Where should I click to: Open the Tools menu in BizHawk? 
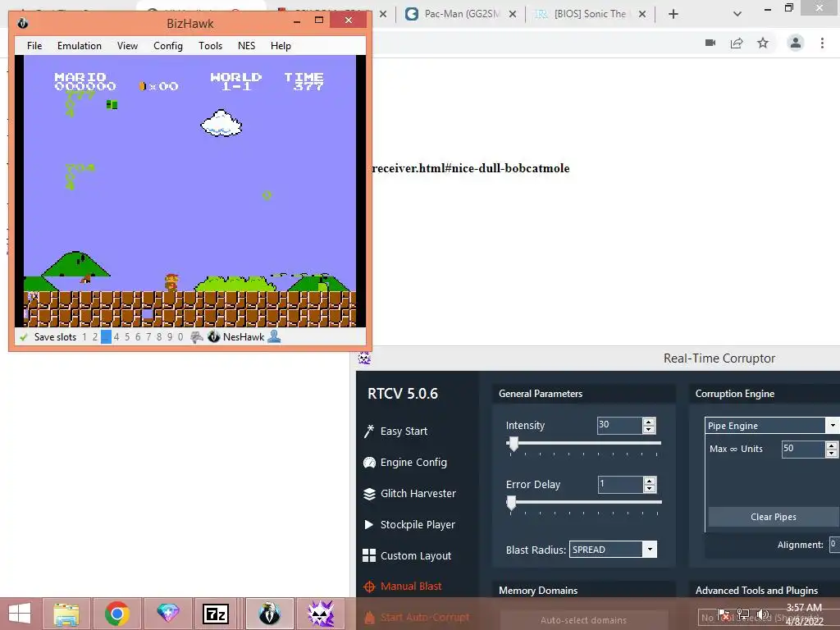(x=210, y=46)
